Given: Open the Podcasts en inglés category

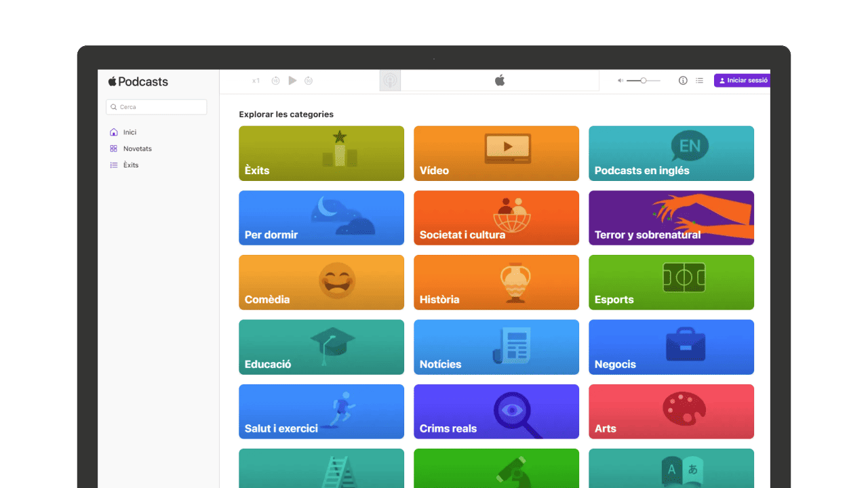Looking at the screenshot, I should [x=671, y=153].
